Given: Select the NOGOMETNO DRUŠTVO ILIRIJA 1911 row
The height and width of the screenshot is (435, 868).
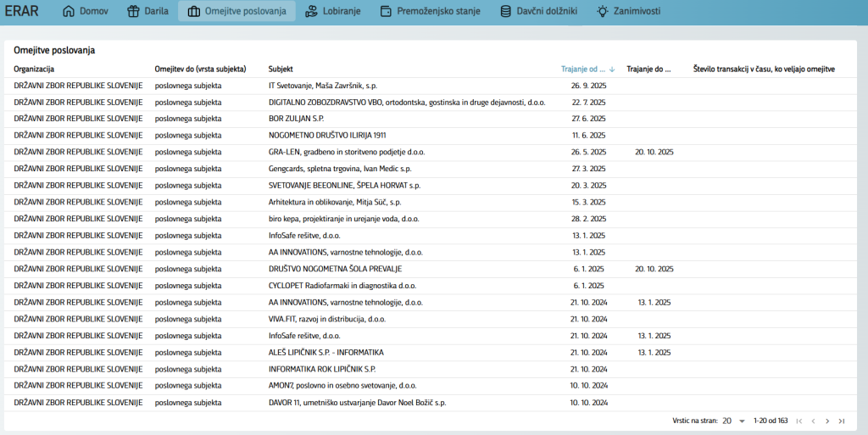Looking at the screenshot, I should (x=327, y=135).
